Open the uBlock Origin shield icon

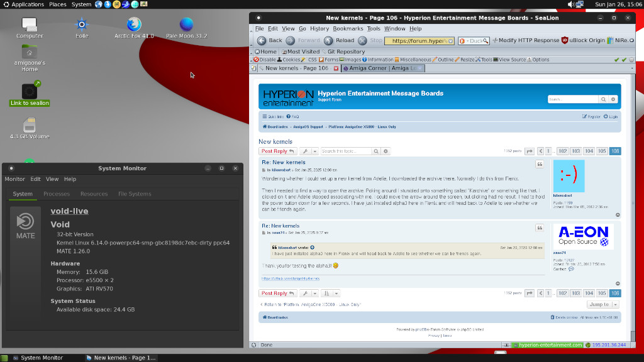[565, 40]
